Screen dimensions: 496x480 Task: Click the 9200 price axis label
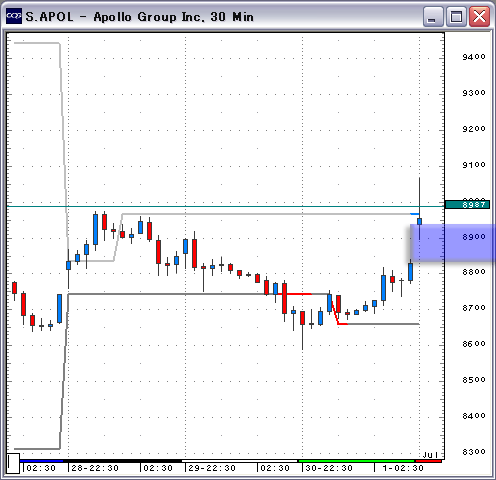point(474,129)
